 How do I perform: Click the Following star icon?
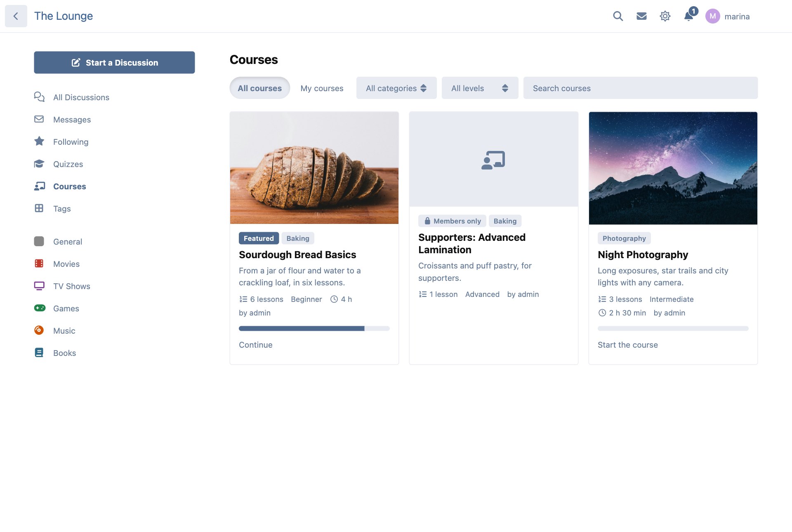[39, 141]
